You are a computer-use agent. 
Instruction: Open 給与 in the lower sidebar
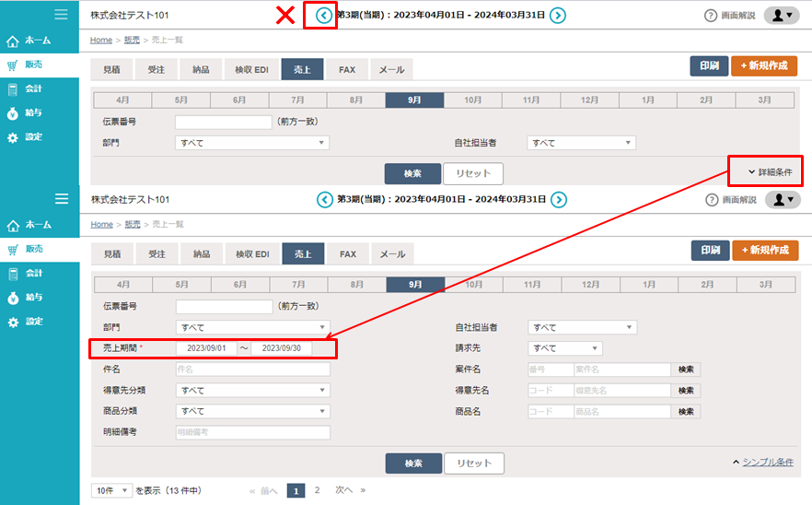pyautogui.click(x=33, y=298)
